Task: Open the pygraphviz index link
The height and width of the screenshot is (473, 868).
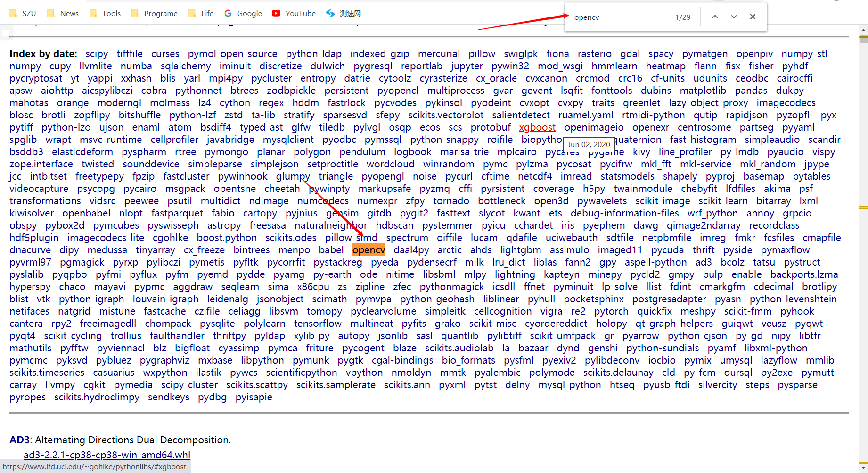Action: coord(164,360)
